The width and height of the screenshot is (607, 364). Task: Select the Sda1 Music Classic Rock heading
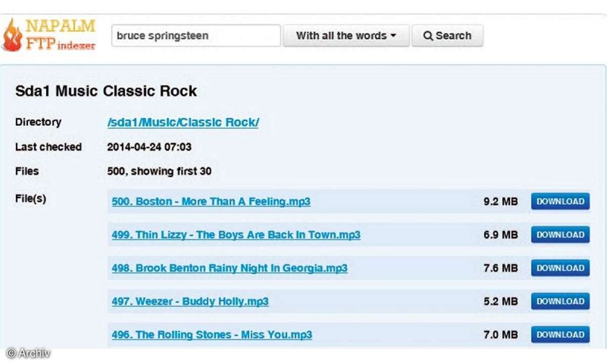(106, 92)
